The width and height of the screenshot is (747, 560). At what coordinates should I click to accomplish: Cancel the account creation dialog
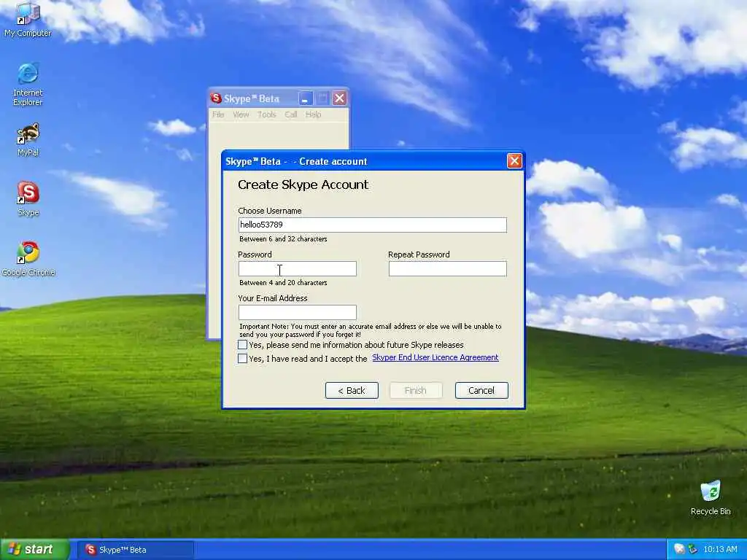tap(481, 391)
